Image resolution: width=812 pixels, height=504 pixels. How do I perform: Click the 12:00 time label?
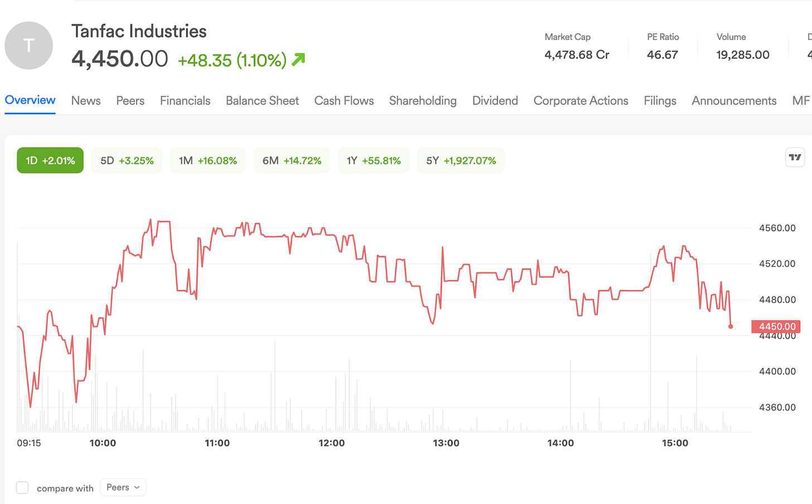[x=332, y=443]
